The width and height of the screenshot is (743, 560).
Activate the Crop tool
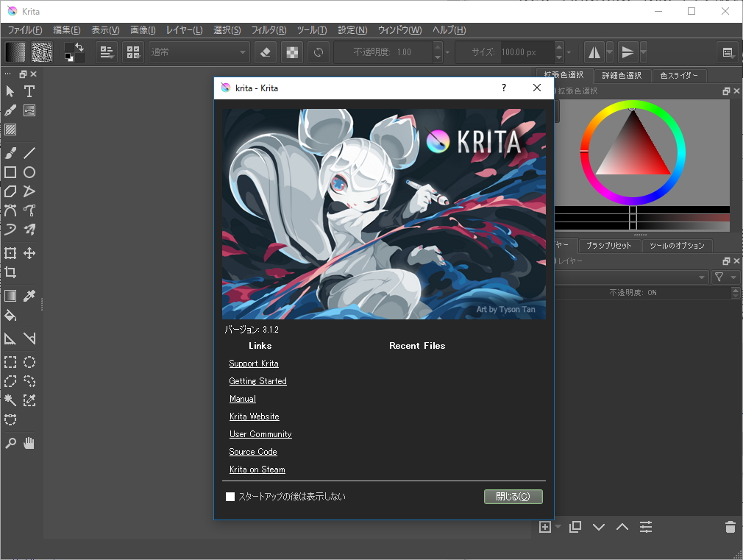pos(9,272)
